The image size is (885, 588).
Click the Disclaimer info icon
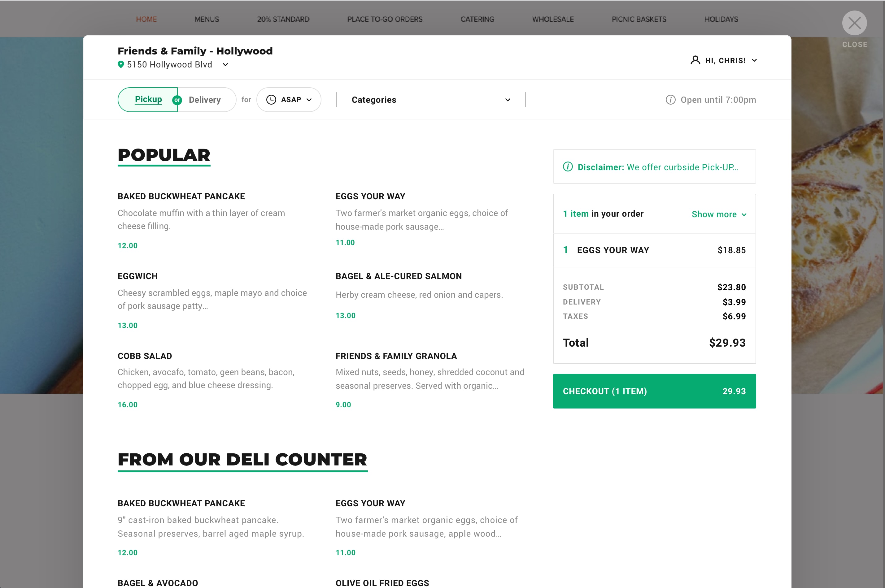pos(568,167)
